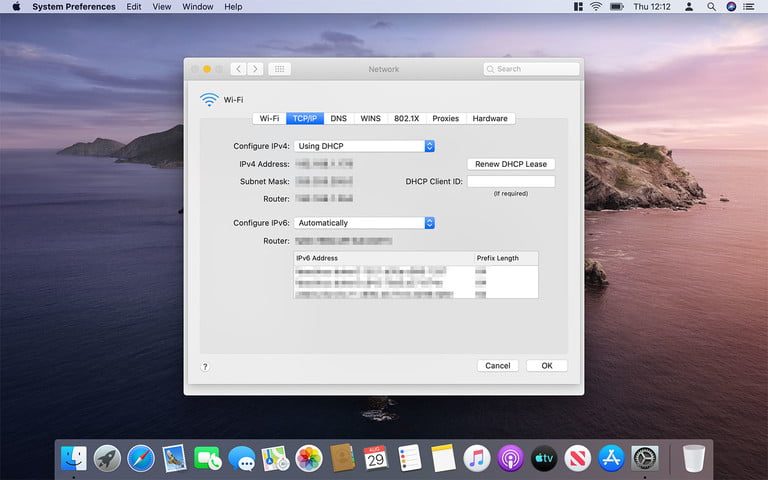Open Safari from the Dock

coord(141,458)
